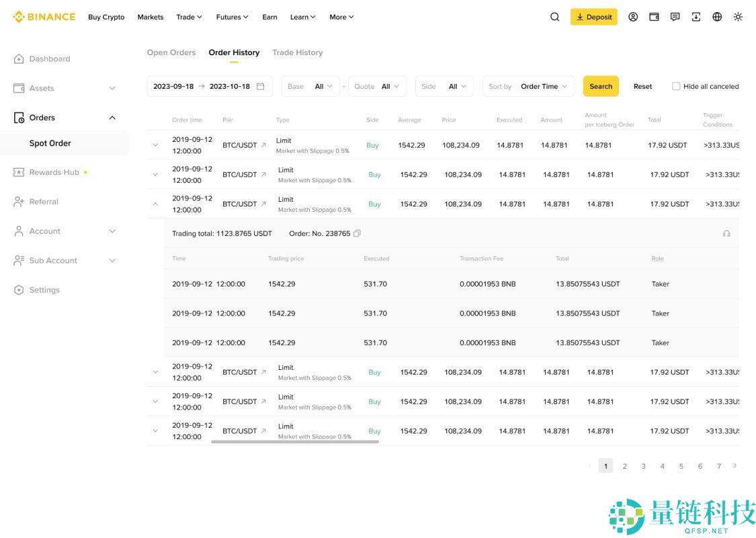Click the Reset filter button
Screen dimensions: 756x538
coord(642,86)
